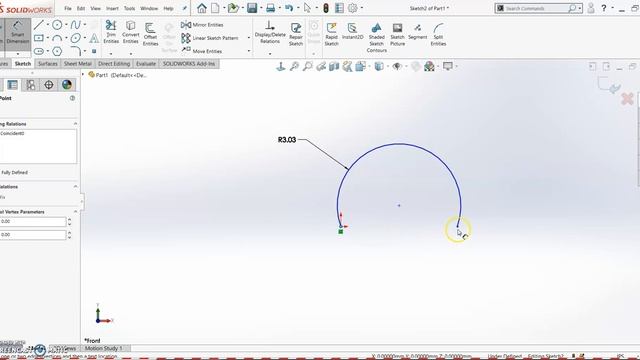The height and width of the screenshot is (360, 640).
Task: Open the Help menu
Action: [168, 8]
